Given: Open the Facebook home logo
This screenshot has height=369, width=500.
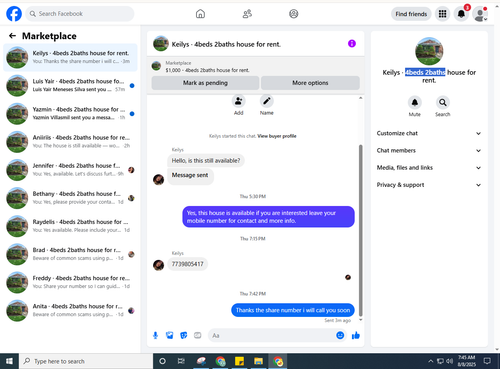Looking at the screenshot, I should tap(14, 14).
